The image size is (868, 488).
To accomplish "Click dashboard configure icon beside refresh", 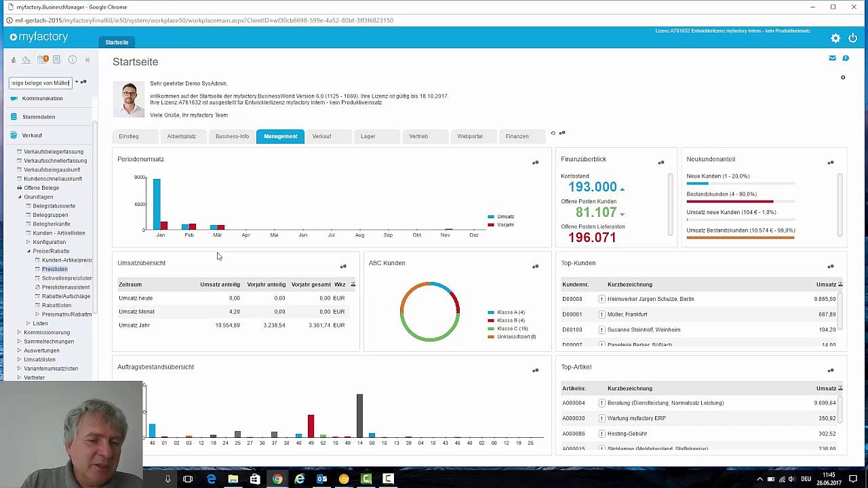I will point(562,133).
